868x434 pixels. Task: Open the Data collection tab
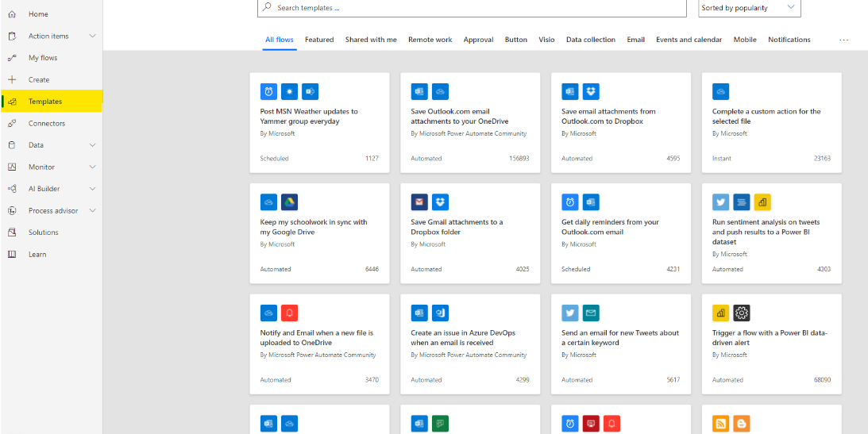[x=590, y=40]
